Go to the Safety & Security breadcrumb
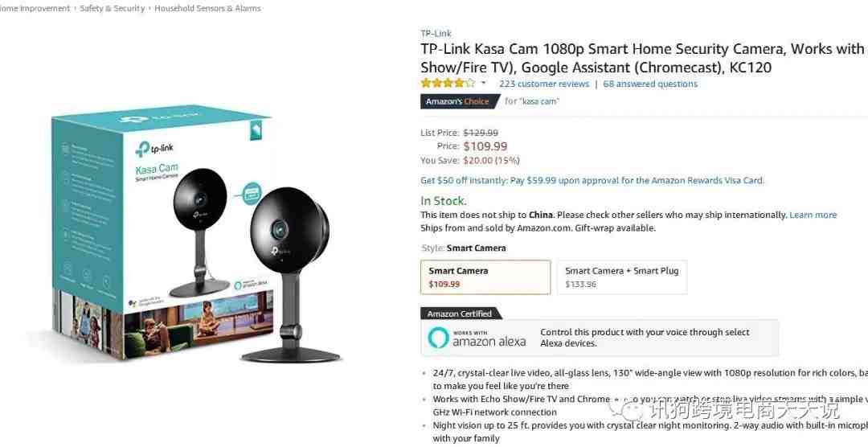The height and width of the screenshot is (447, 868). [x=112, y=8]
